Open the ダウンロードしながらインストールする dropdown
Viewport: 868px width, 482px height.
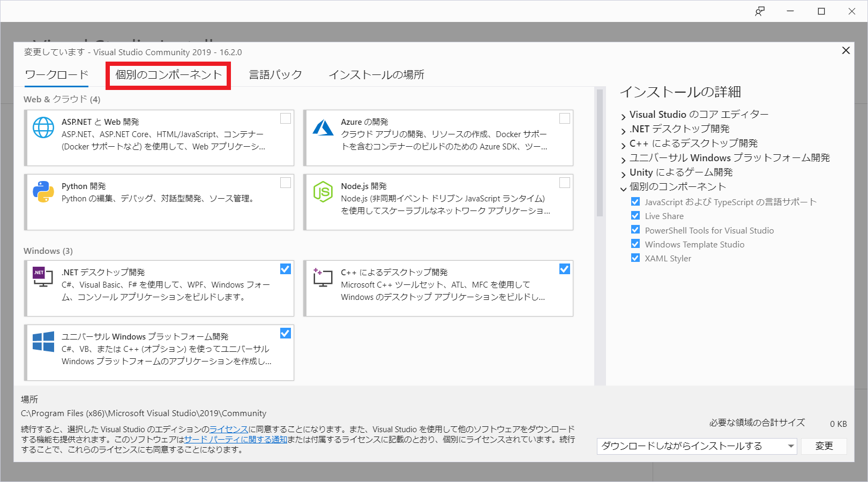click(791, 446)
